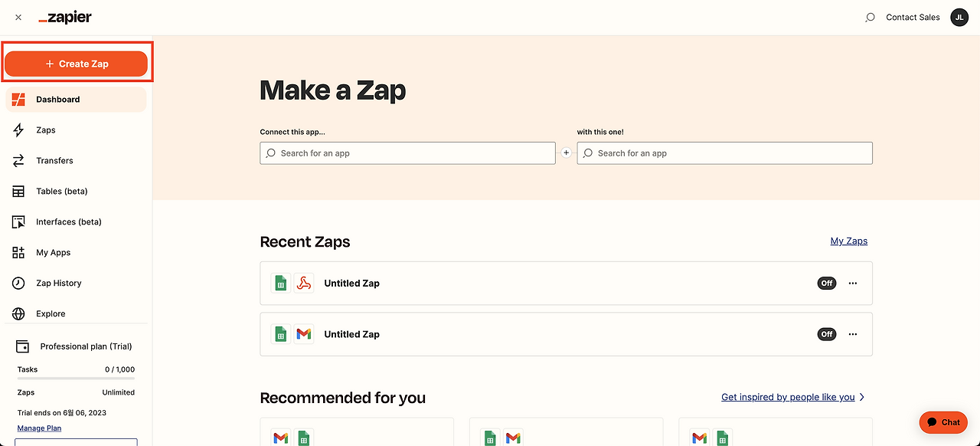Image resolution: width=980 pixels, height=446 pixels.
Task: Open Zaps from the lightning bolt icon
Action: 19,130
